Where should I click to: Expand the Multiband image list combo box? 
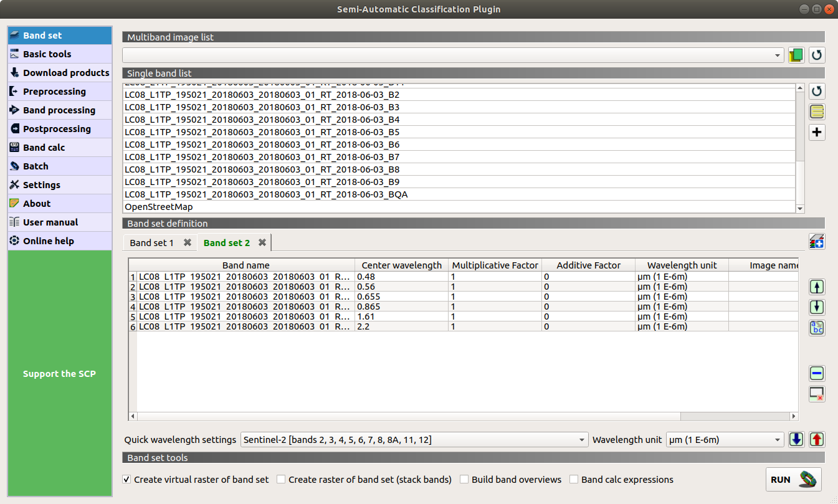coord(453,55)
